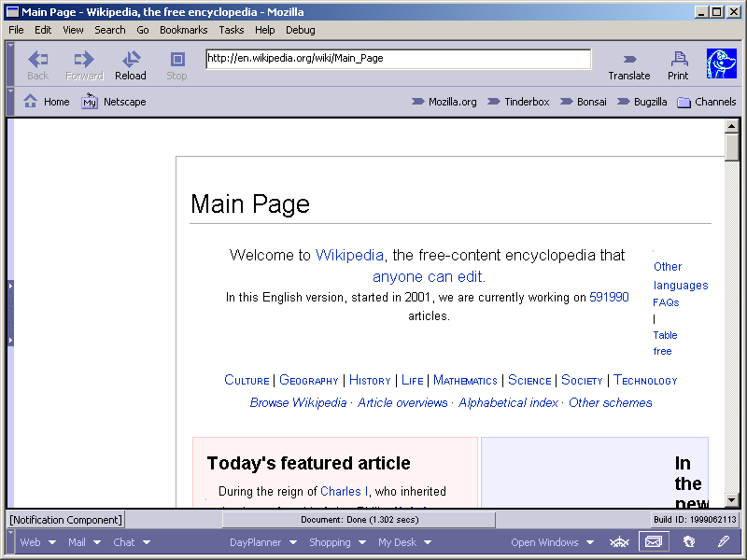Screen dimensions: 747x560
Task: Open the Charles I link
Action: pyautogui.click(x=344, y=491)
